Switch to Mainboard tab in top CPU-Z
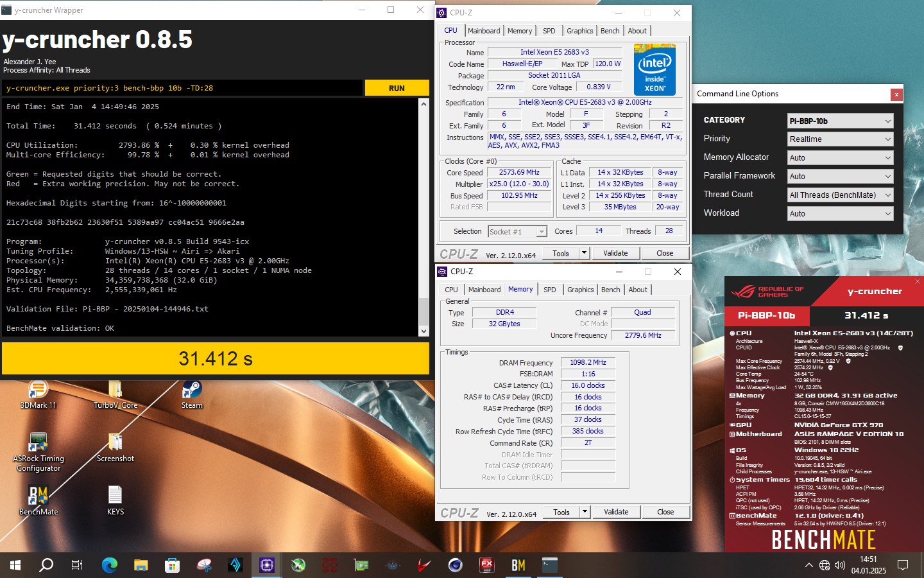Screen dimensions: 924x578 point(484,31)
